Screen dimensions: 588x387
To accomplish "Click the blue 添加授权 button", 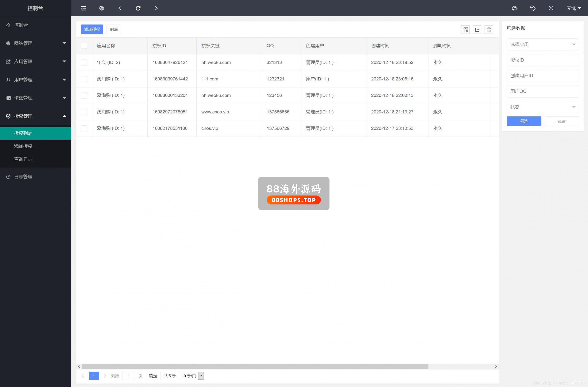I will [92, 29].
